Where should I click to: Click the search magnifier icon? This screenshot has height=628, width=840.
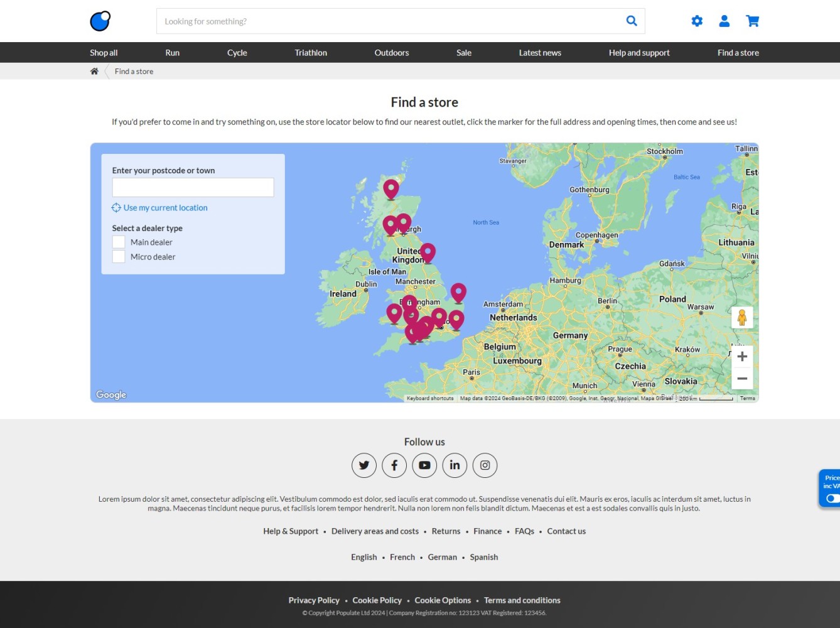click(632, 21)
